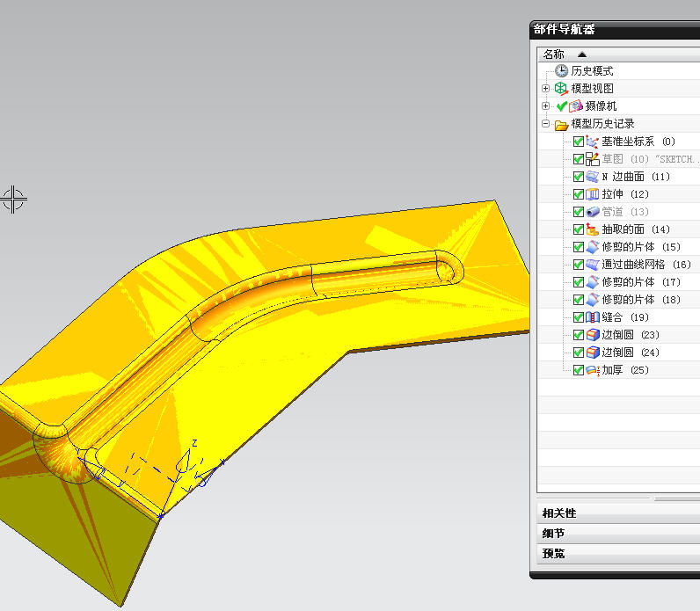
Task: Toggle the 修剪的片体 (18) checkbox
Action: tap(578, 300)
